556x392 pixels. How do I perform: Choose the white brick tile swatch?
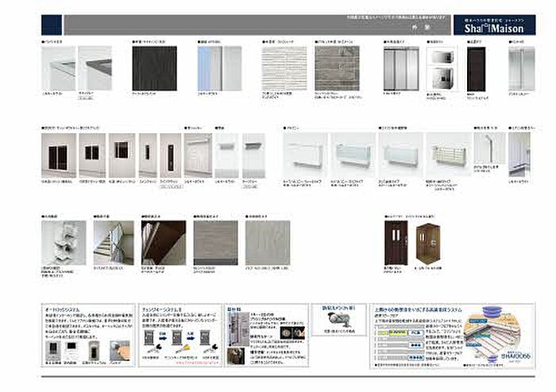click(x=284, y=68)
